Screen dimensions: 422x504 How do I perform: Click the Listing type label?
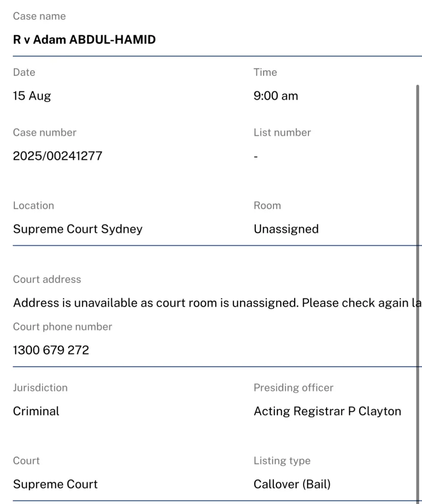click(x=282, y=461)
